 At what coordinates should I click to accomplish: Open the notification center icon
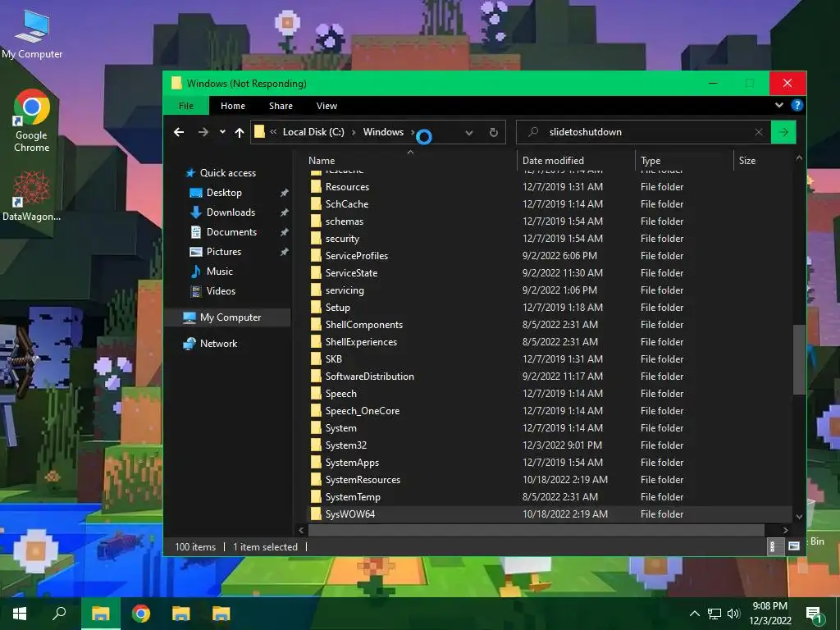[816, 614]
